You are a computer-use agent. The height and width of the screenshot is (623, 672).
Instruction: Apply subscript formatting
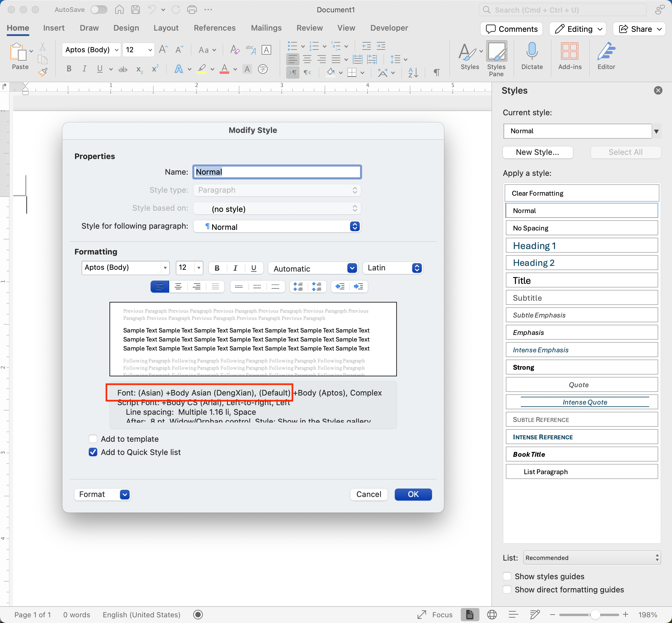[x=139, y=69]
